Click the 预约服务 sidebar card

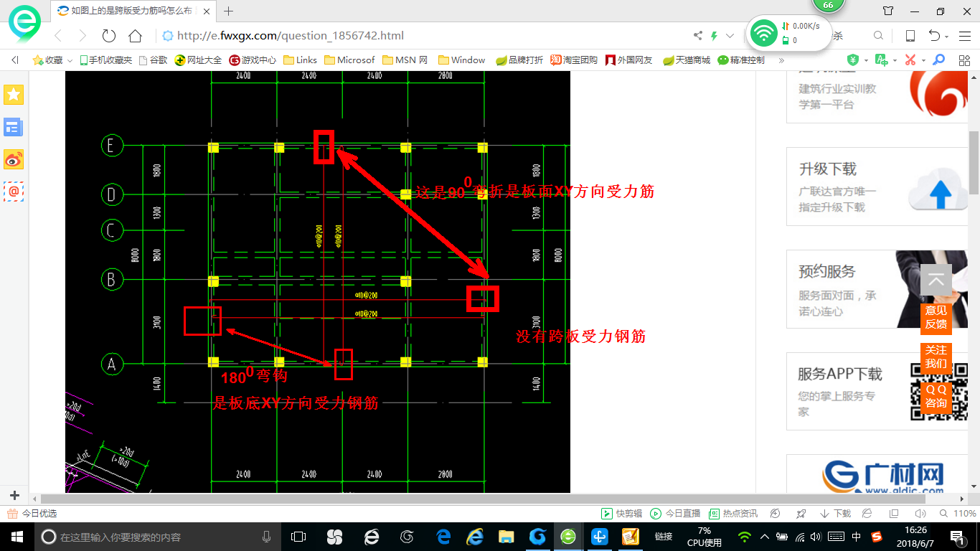pos(877,289)
